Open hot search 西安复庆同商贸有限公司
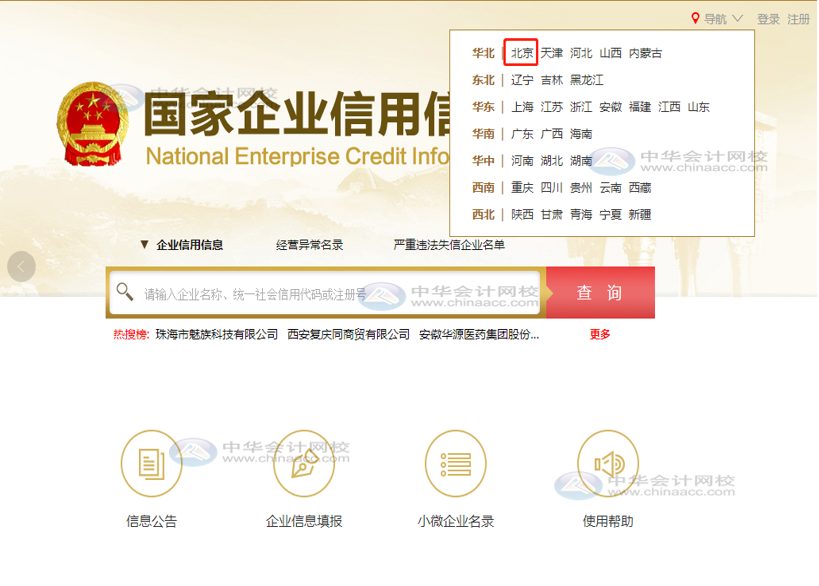 [x=348, y=335]
